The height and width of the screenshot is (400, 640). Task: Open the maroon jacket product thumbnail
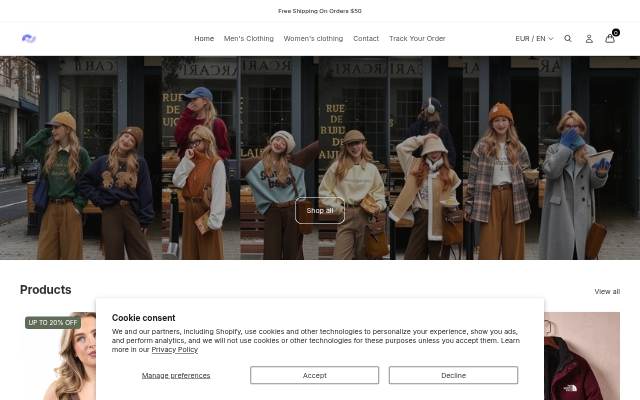coord(582,356)
